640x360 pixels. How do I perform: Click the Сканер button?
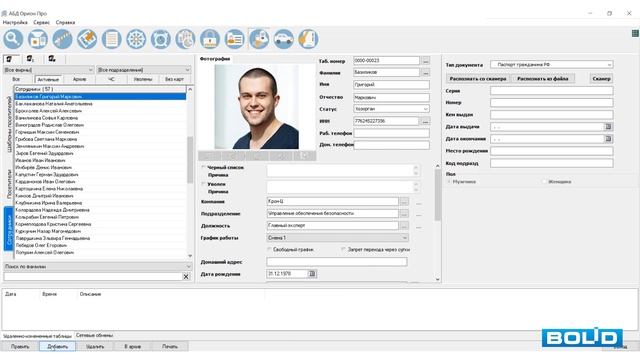pyautogui.click(x=601, y=79)
